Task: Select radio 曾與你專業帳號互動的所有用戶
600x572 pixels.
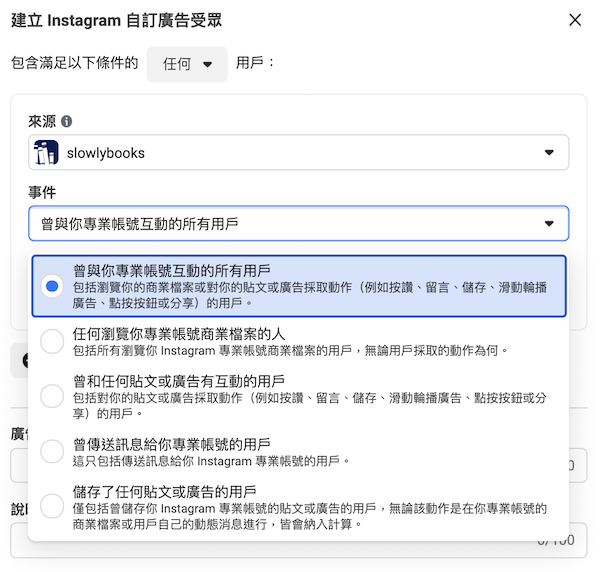Action: point(52,286)
